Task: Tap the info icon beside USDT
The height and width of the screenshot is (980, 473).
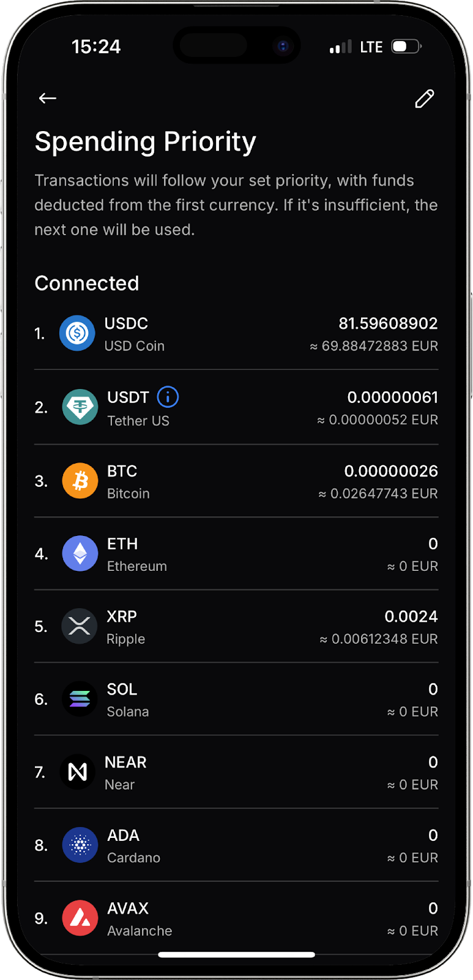Action: 168,397
